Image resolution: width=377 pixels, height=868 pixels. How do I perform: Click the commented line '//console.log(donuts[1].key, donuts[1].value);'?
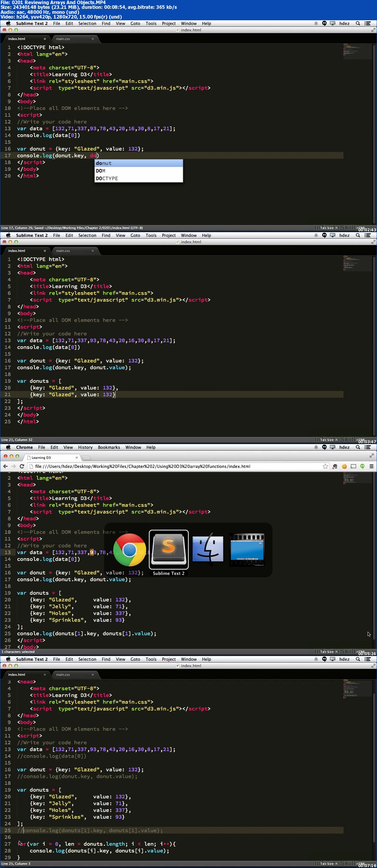click(90, 830)
